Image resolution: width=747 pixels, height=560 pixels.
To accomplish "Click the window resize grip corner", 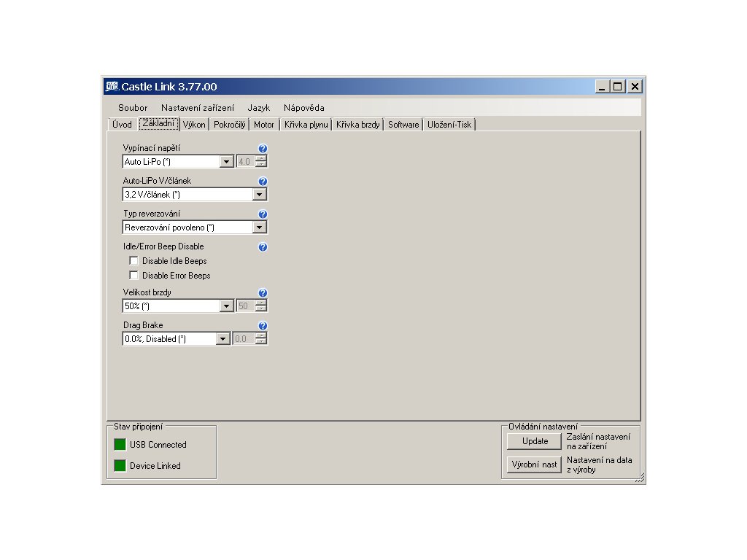I will pyautogui.click(x=639, y=478).
